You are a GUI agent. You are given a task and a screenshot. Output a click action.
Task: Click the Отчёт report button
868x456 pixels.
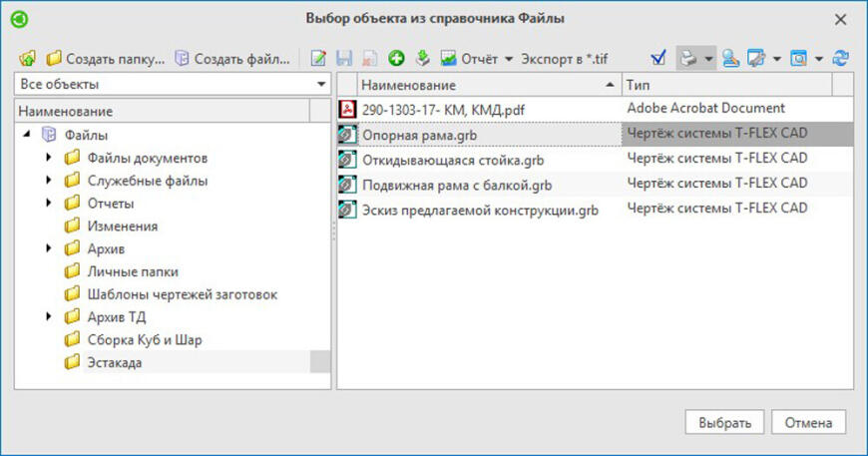click(470, 58)
